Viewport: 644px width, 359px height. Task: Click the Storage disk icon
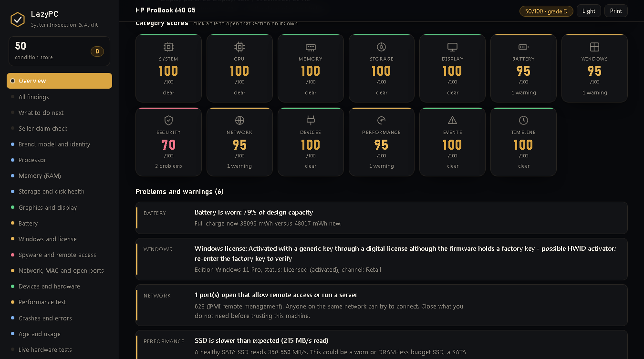pos(381,47)
